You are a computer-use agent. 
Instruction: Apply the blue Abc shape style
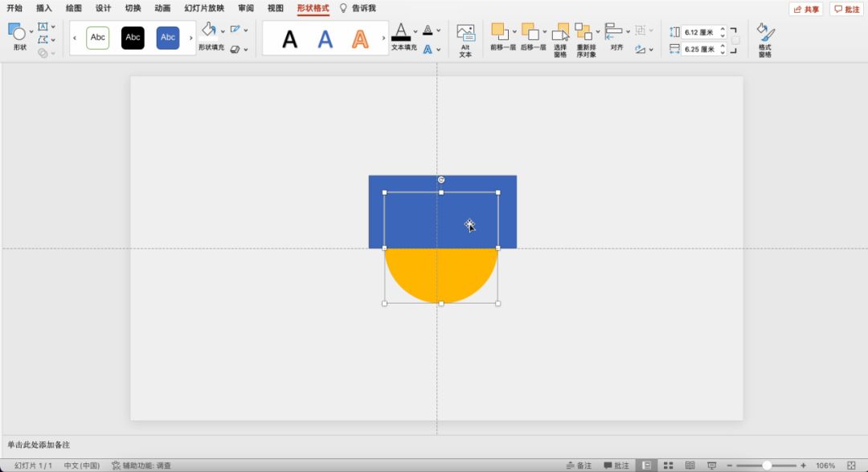click(x=168, y=38)
